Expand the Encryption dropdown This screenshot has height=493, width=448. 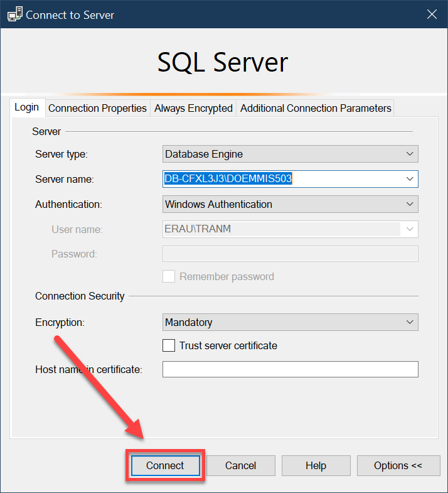click(x=291, y=322)
